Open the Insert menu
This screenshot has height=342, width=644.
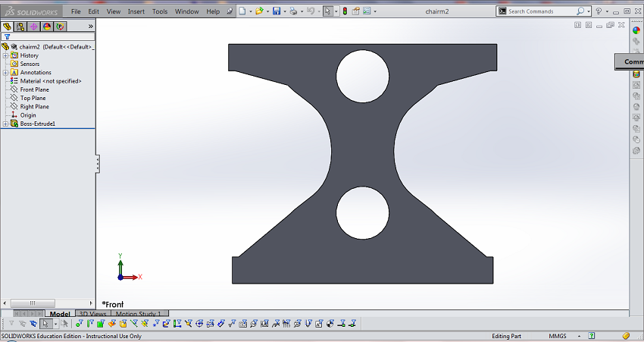(136, 11)
